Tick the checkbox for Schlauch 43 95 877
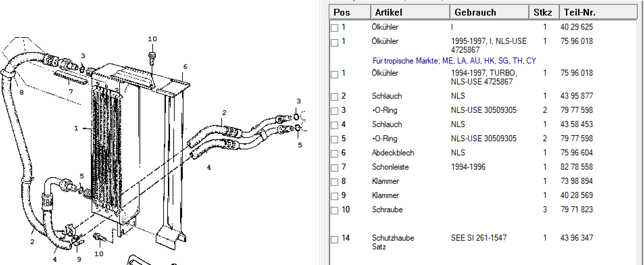644x265 pixels. point(335,97)
